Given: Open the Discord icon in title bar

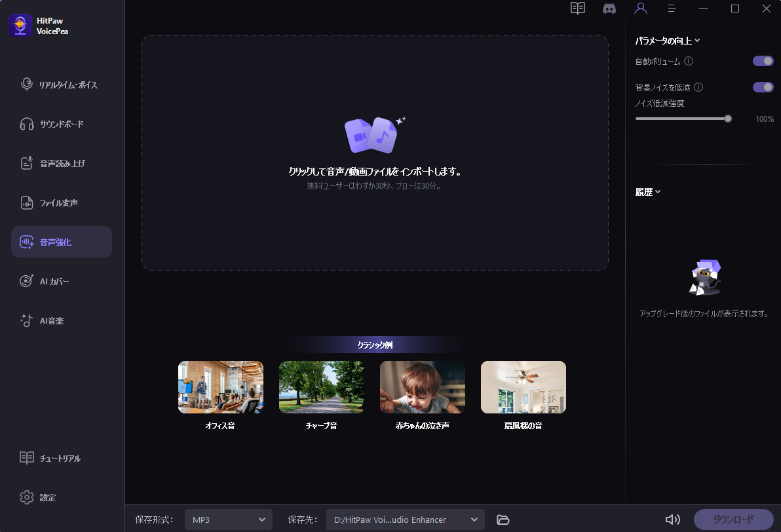Looking at the screenshot, I should click(609, 9).
